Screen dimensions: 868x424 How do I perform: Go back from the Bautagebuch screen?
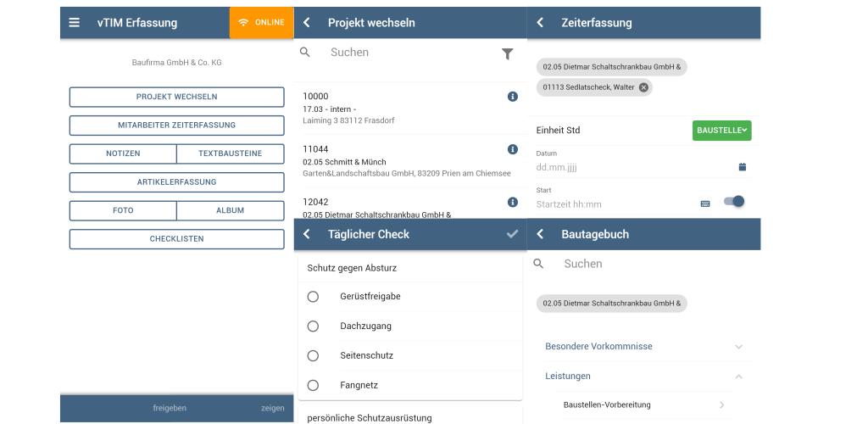[x=540, y=234]
